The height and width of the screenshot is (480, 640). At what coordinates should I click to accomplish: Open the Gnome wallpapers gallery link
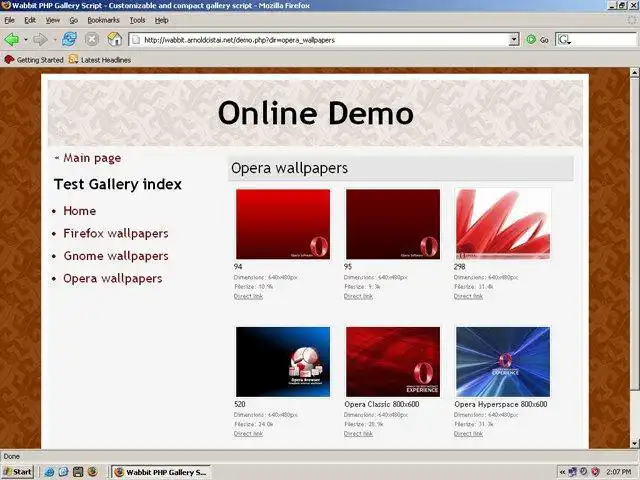(116, 256)
